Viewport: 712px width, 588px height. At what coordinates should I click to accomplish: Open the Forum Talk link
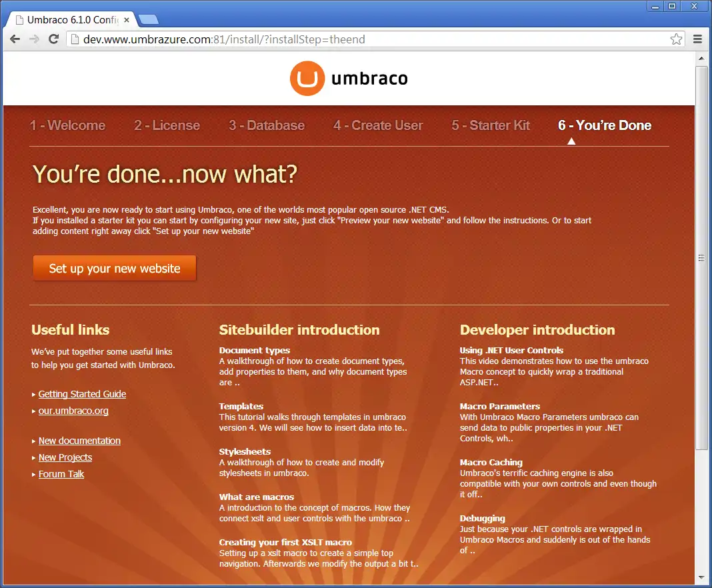coord(61,474)
